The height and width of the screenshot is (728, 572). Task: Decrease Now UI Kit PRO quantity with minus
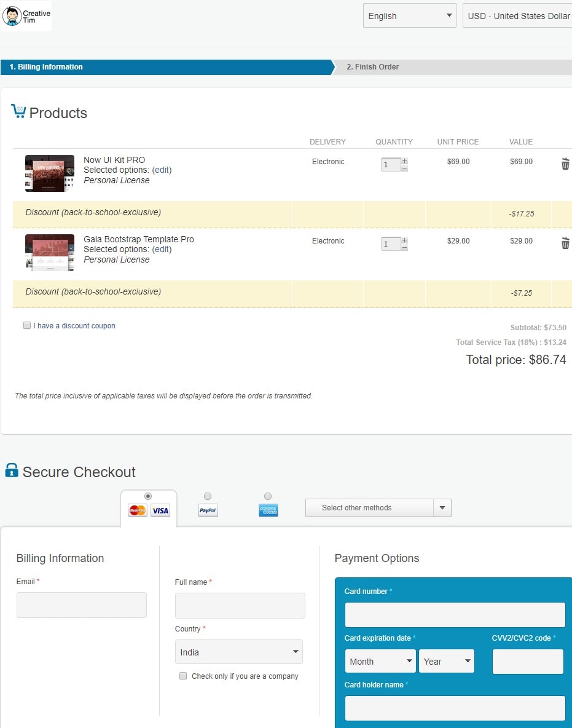[404, 168]
